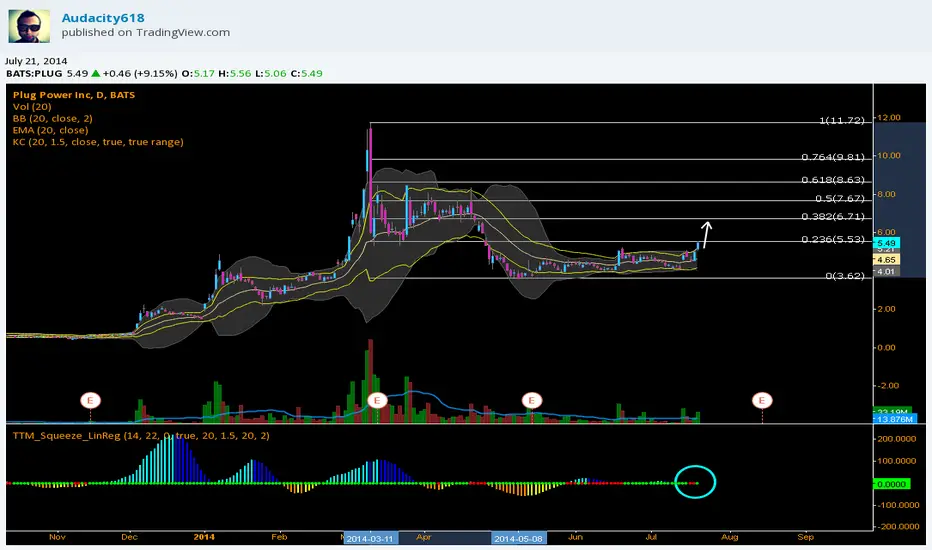Click the July 21, 2014 date text
This screenshot has width=932, height=550.
tap(36, 61)
